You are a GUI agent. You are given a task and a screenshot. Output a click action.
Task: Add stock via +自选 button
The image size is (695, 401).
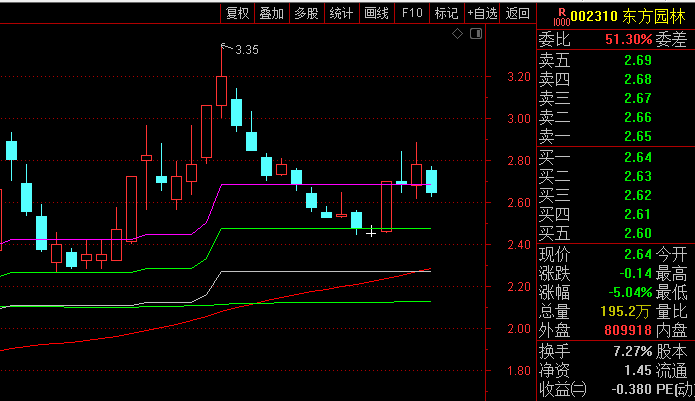tap(482, 13)
